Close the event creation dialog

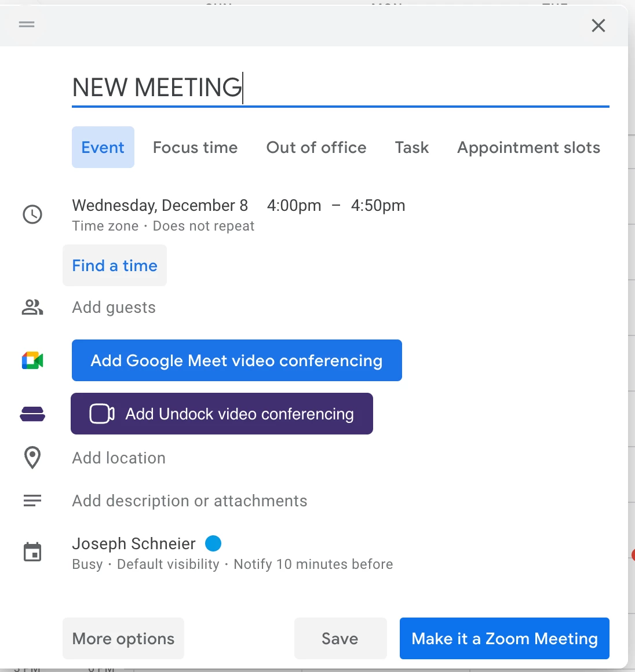point(598,25)
